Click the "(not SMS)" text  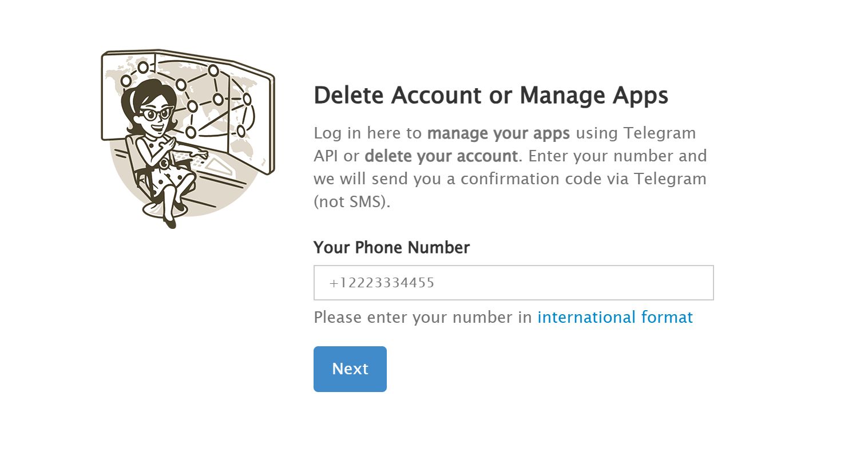click(351, 201)
